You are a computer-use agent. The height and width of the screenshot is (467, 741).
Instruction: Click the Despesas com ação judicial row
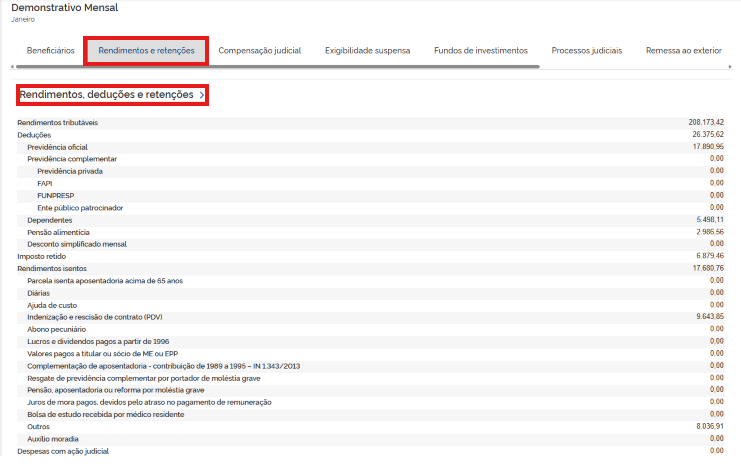(x=370, y=451)
